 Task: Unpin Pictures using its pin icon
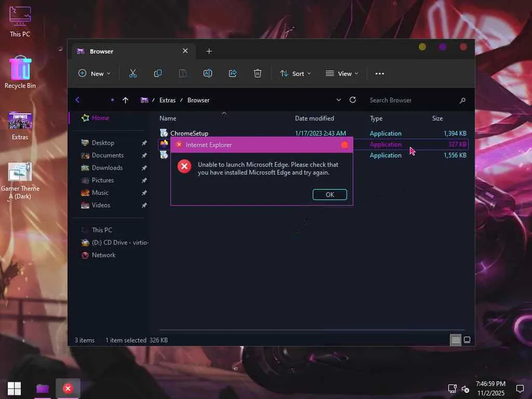(144, 180)
